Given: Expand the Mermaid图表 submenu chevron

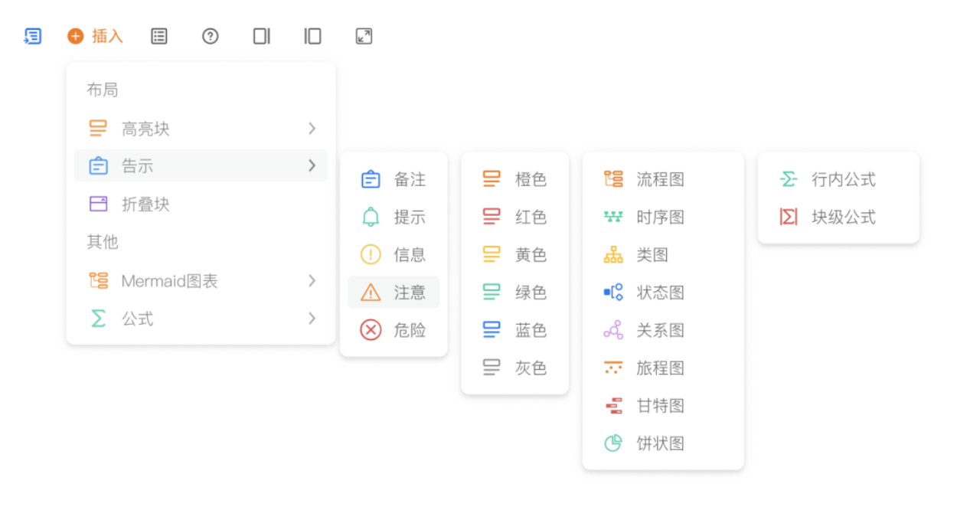Looking at the screenshot, I should [x=312, y=280].
